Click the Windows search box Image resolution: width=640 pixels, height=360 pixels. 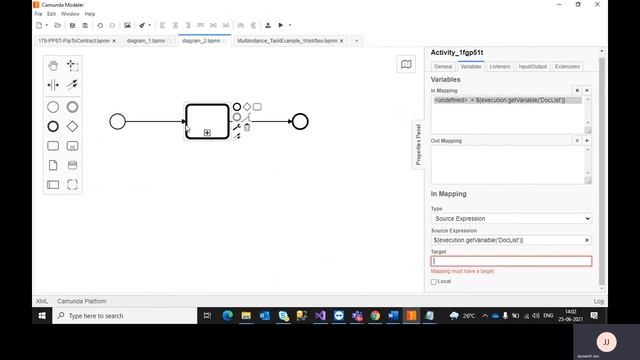click(124, 316)
